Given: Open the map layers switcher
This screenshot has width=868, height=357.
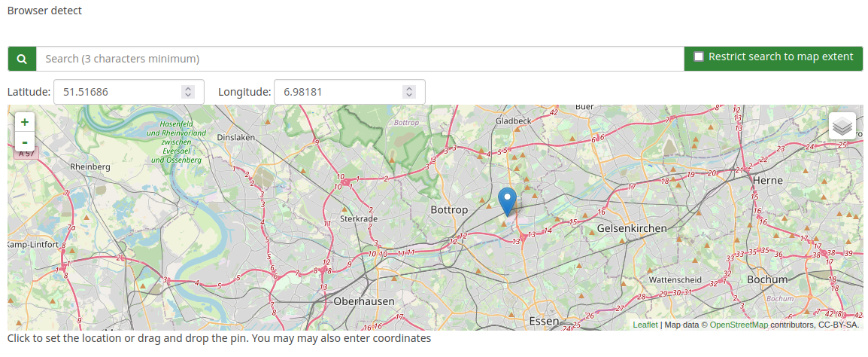Looking at the screenshot, I should pyautogui.click(x=842, y=125).
